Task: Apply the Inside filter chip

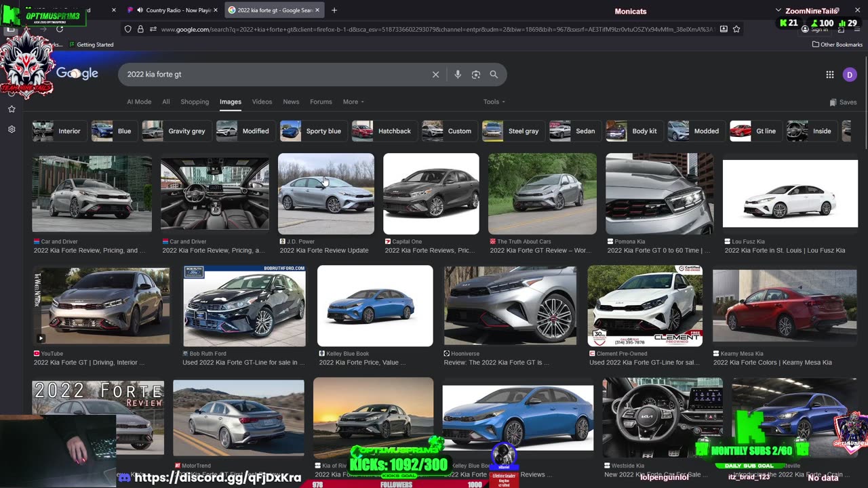Action: click(x=812, y=131)
